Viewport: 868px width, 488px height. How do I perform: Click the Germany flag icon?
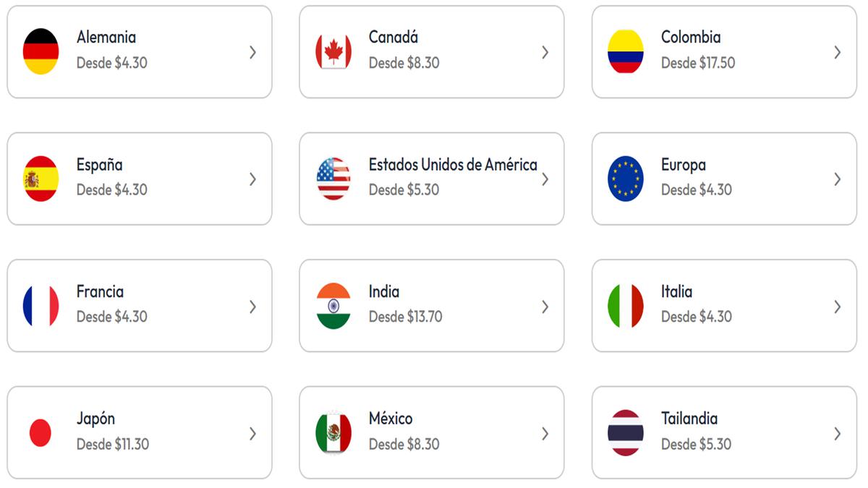pos(41,51)
